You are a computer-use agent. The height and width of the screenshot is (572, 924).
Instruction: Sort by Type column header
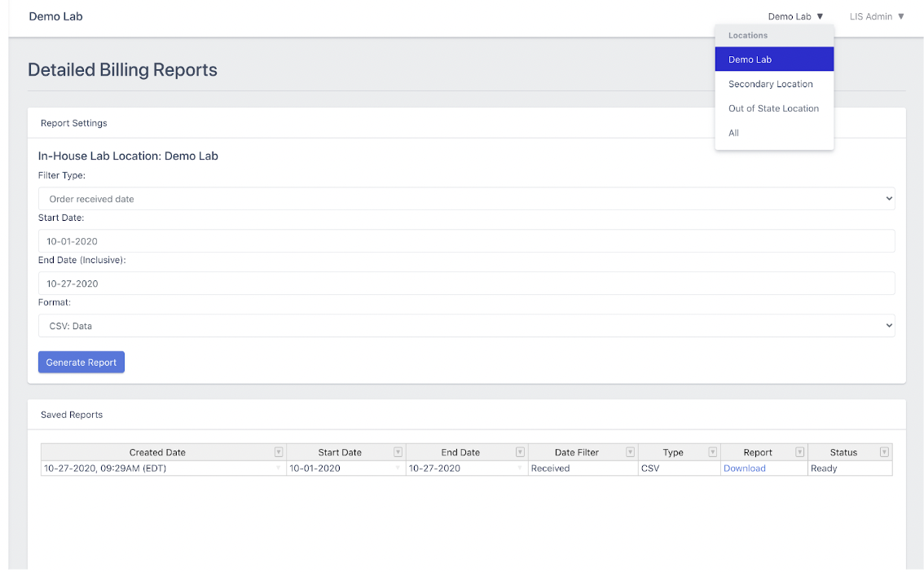pos(673,452)
